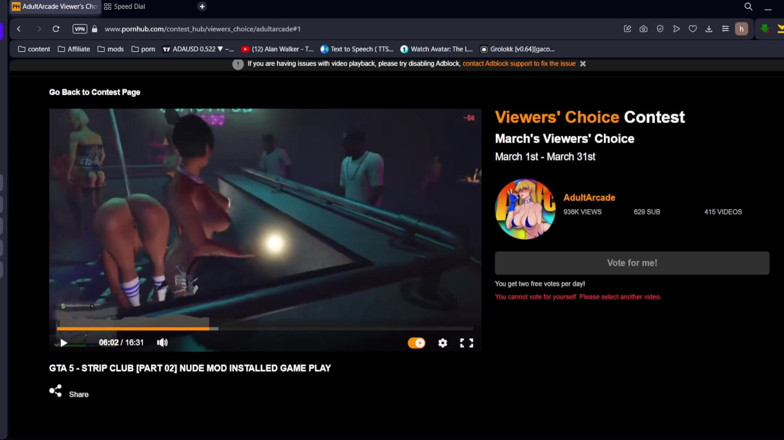This screenshot has width=784, height=440.
Task: Select the AdultArcade Viewer's Choice tab
Action: (54, 6)
